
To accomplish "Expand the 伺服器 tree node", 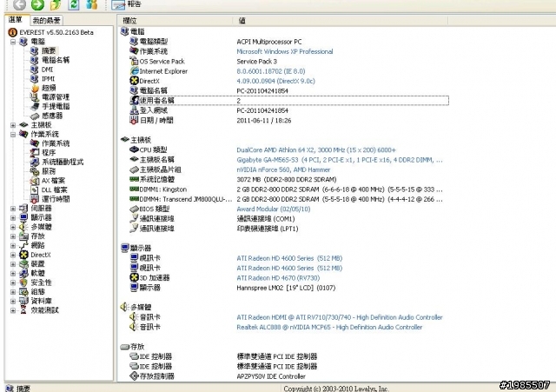I will tap(13, 209).
